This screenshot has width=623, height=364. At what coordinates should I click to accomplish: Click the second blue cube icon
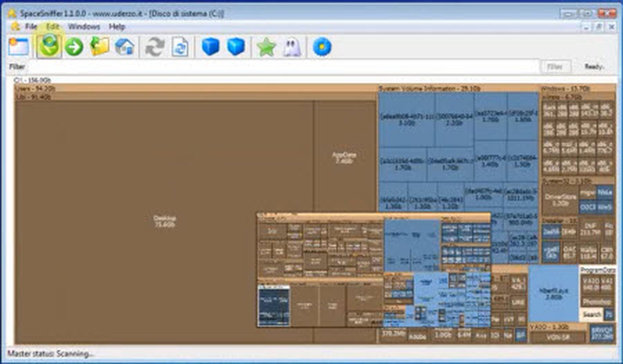point(236,47)
